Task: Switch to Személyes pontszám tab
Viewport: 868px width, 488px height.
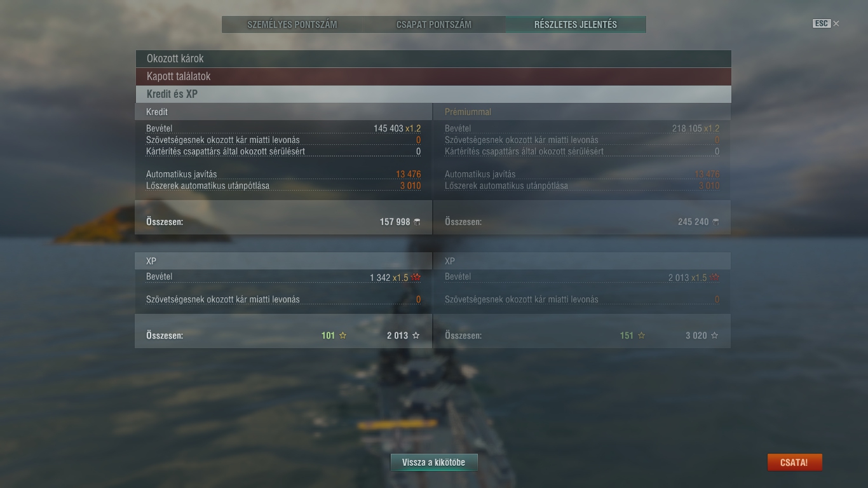Action: (x=292, y=25)
